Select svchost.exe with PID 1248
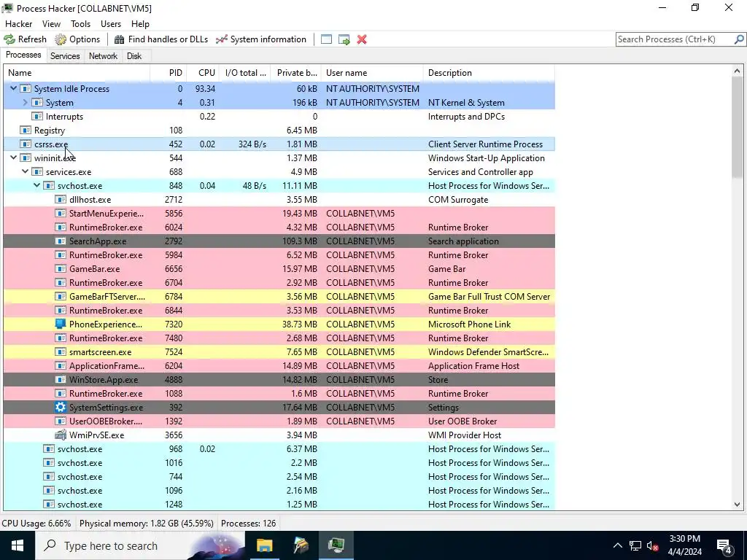 coord(279,505)
